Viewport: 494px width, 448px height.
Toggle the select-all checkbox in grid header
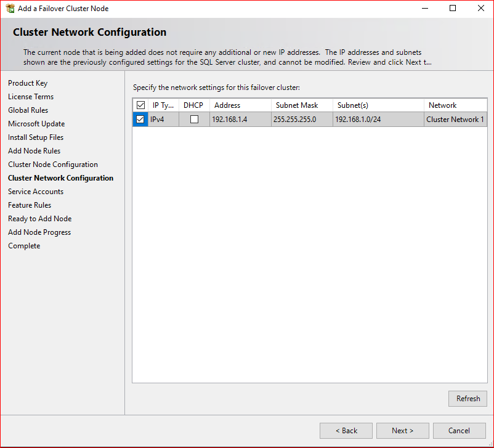pos(140,105)
